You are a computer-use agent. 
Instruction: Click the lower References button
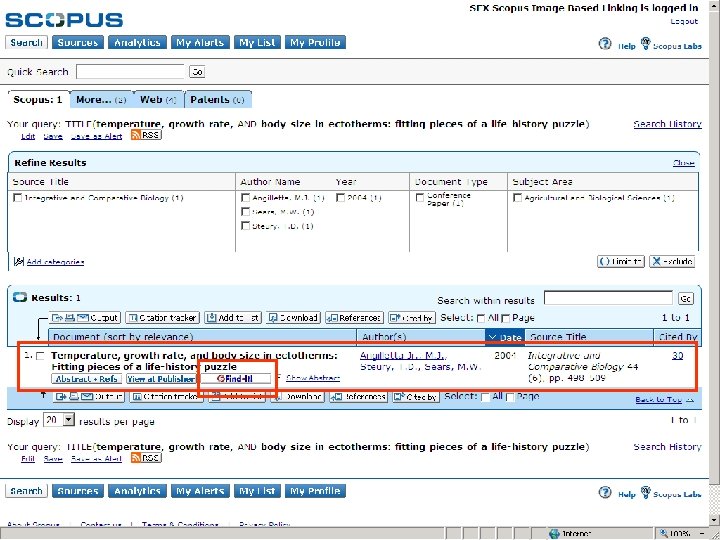358,397
